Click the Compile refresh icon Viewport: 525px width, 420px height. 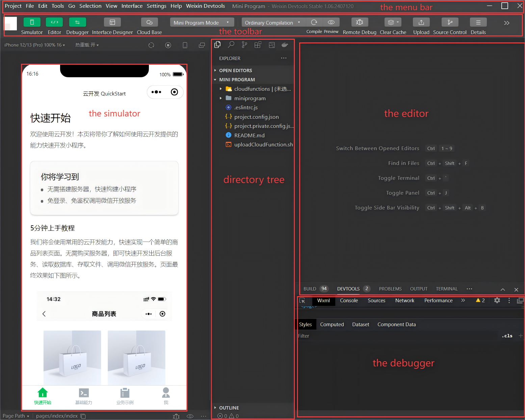coord(314,22)
